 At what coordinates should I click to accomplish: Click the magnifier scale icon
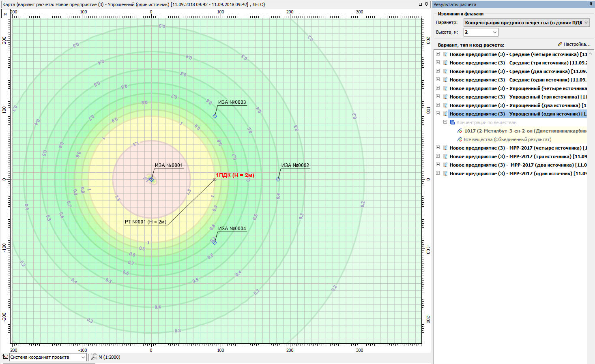pos(94,357)
